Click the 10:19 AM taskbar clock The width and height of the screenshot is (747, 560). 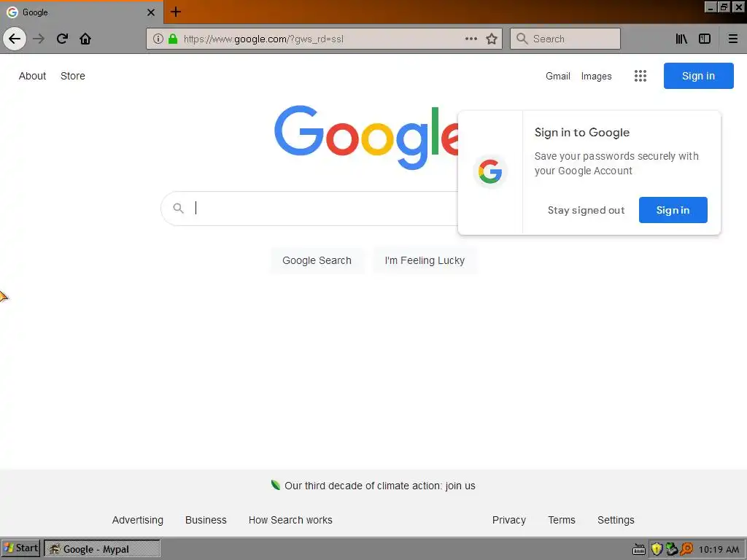pos(719,550)
